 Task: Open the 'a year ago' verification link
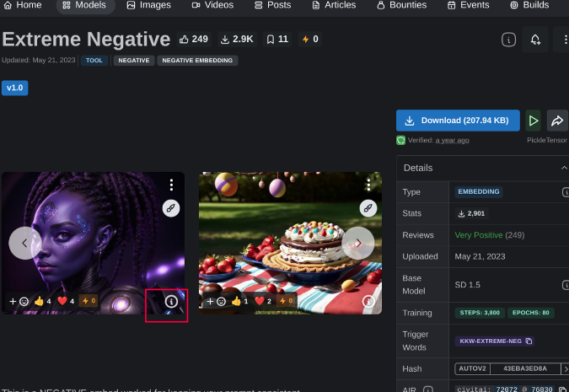(x=452, y=140)
